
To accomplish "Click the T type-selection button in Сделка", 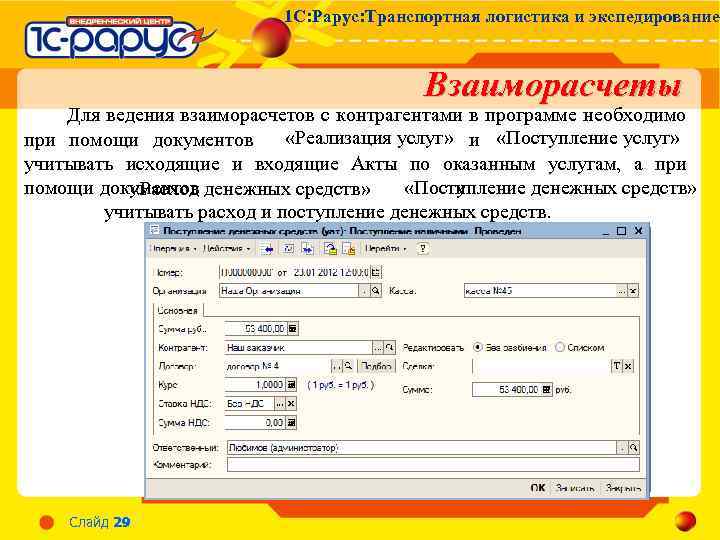I will 616,366.
